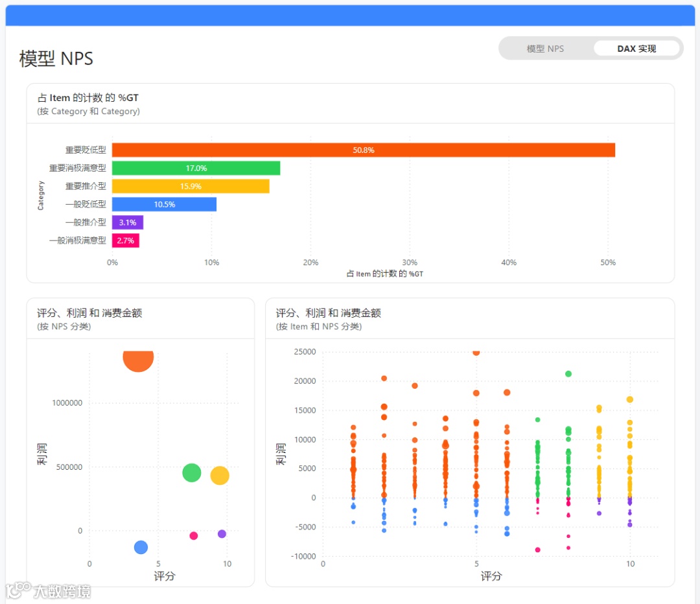Select the green 17.0% bar
This screenshot has height=604, width=700.
pyautogui.click(x=196, y=168)
